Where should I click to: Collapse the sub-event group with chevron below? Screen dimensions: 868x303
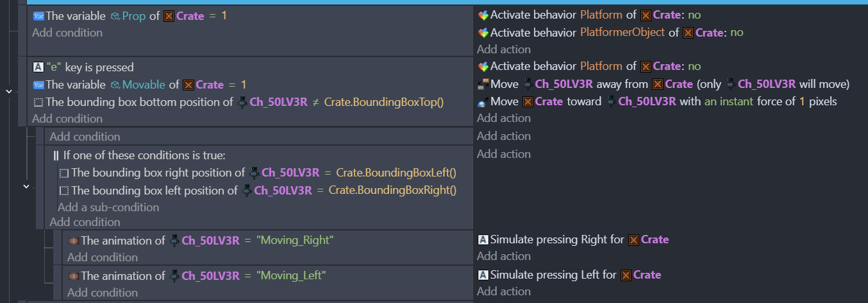[x=26, y=186]
